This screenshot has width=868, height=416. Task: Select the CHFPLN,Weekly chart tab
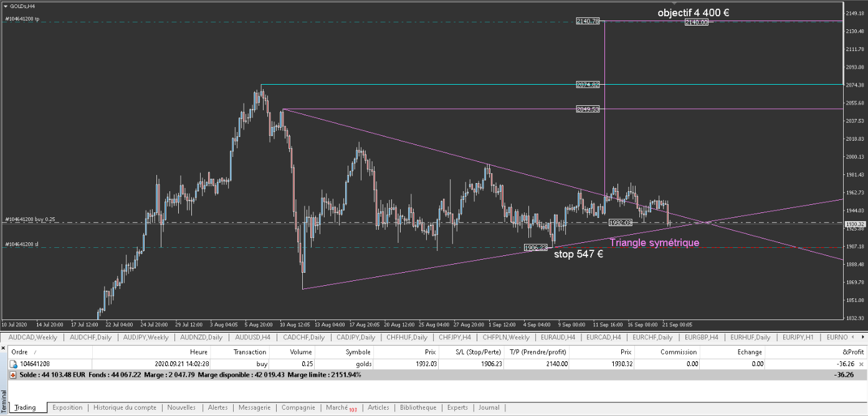coord(505,337)
